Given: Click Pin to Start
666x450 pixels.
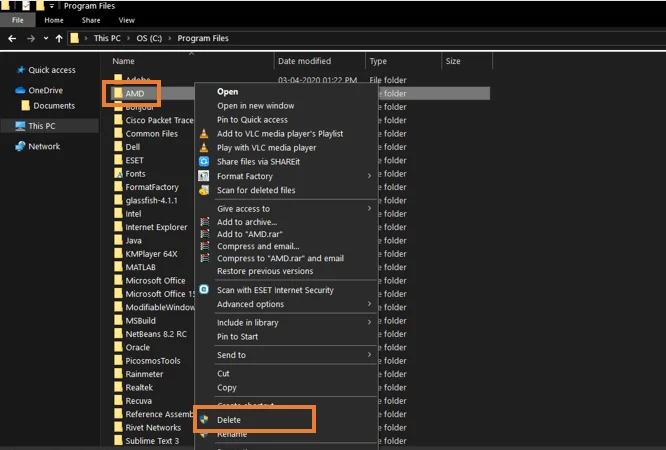Looking at the screenshot, I should 237,337.
